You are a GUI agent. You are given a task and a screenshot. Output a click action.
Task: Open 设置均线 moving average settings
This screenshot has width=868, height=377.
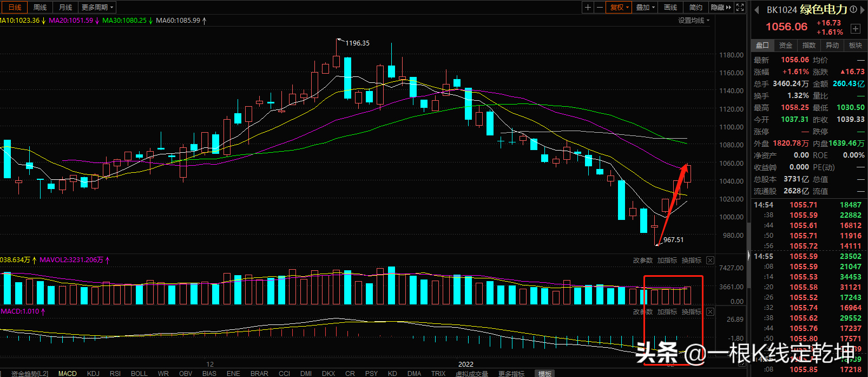[x=694, y=21]
